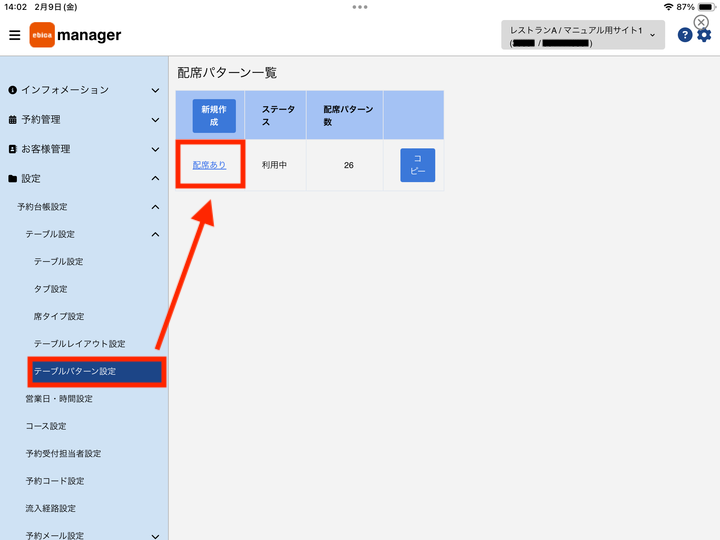This screenshot has height=540, width=720.
Task: Go to 営業日・時間設定
Action: (x=59, y=399)
